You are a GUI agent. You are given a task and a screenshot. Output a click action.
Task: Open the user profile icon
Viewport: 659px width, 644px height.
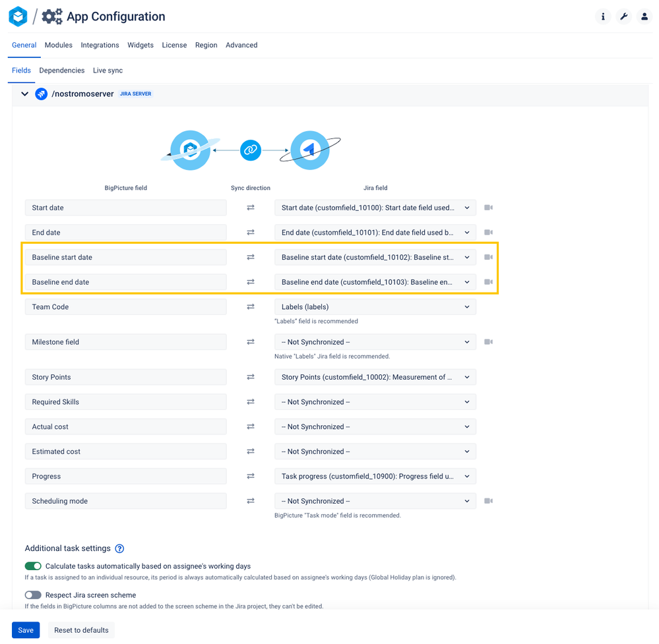(x=644, y=16)
